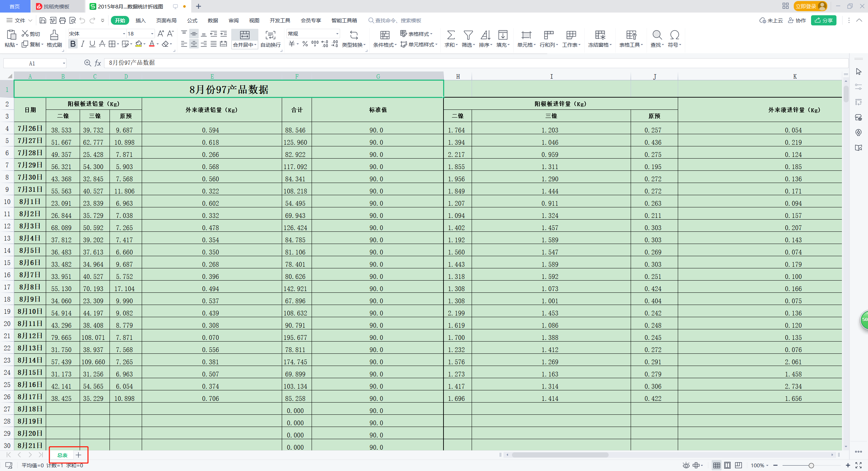Toggle italic formatting
Image resolution: width=868 pixels, height=471 pixels.
click(x=82, y=43)
